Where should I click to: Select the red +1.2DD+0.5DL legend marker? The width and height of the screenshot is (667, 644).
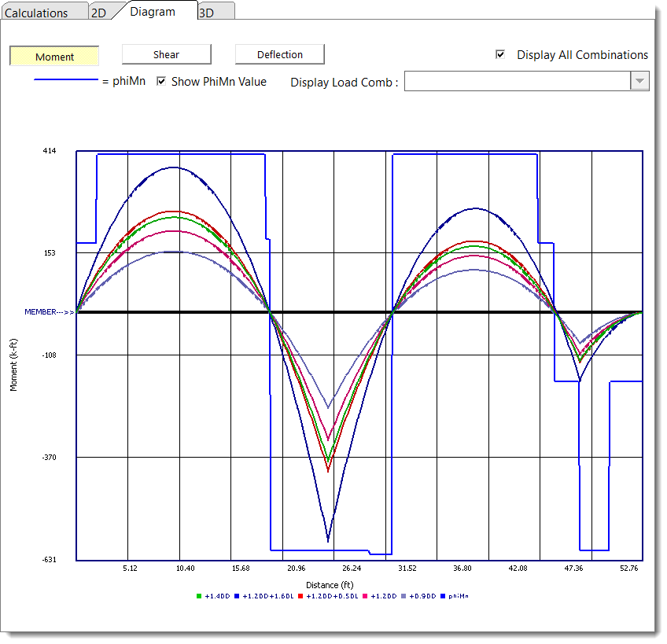tap(300, 597)
